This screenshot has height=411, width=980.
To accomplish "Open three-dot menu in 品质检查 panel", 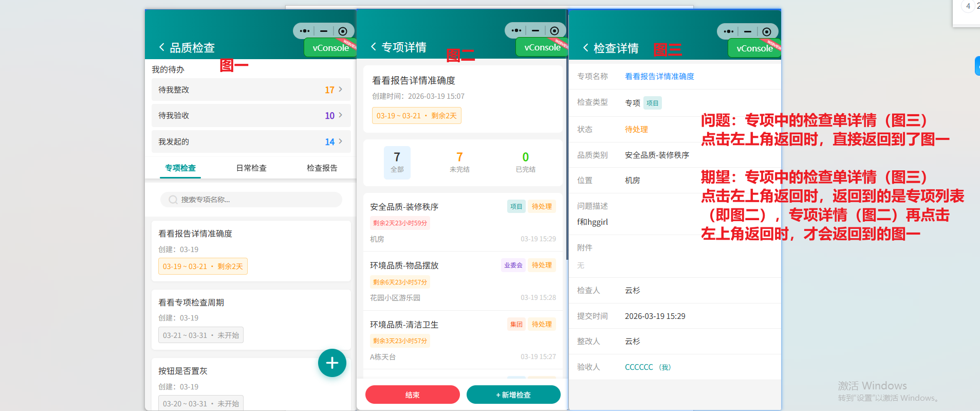I will pos(304,31).
